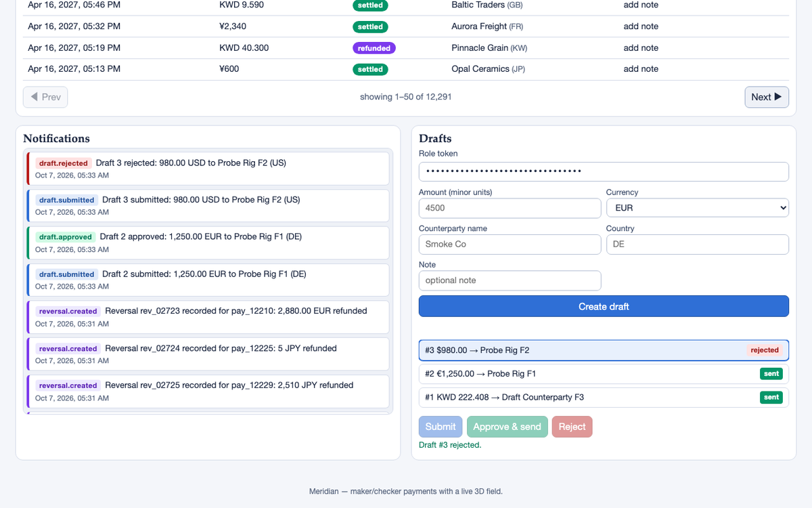
Task: Add note for Baltic Traders row
Action: [x=641, y=5]
